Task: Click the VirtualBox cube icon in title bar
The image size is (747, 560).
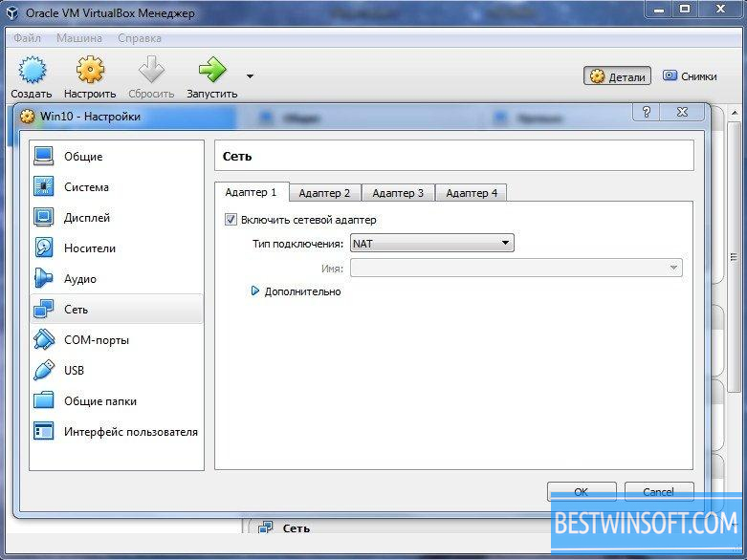Action: point(12,12)
